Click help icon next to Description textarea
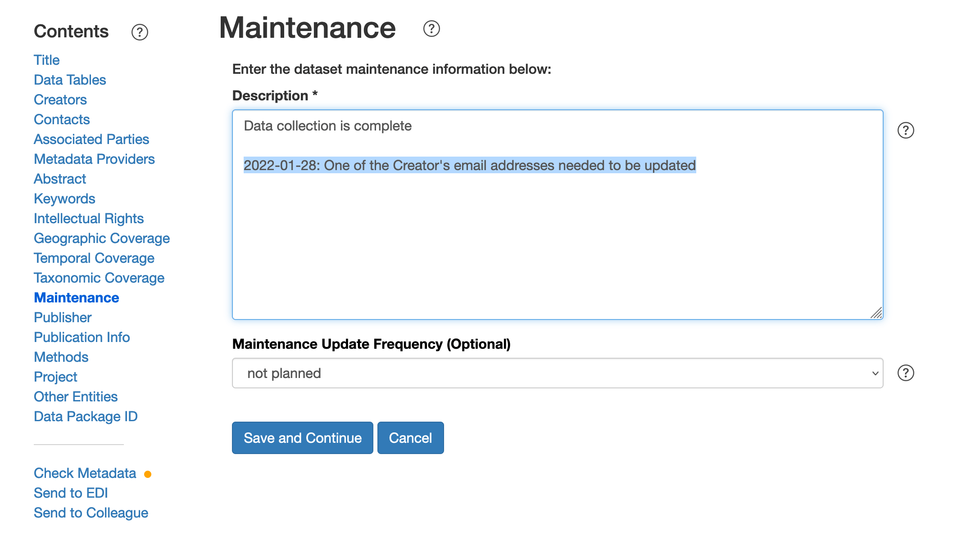Image resolution: width=980 pixels, height=549 pixels. tap(906, 130)
